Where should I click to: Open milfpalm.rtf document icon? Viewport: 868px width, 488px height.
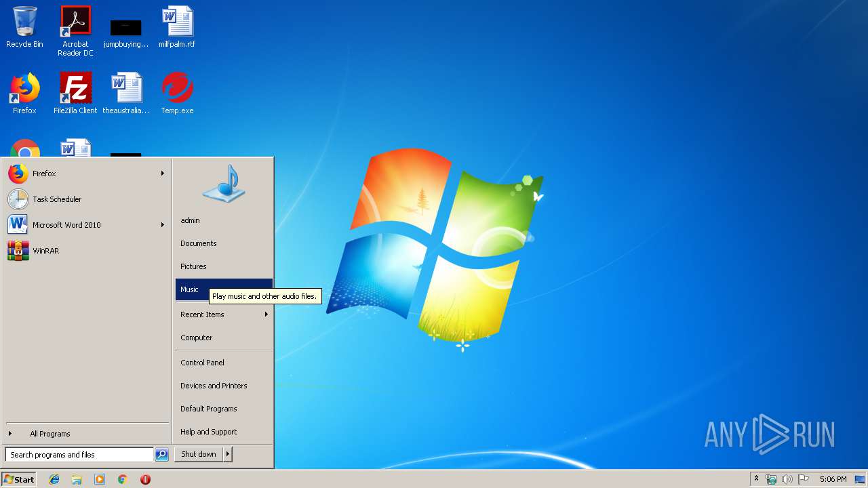click(x=177, y=27)
